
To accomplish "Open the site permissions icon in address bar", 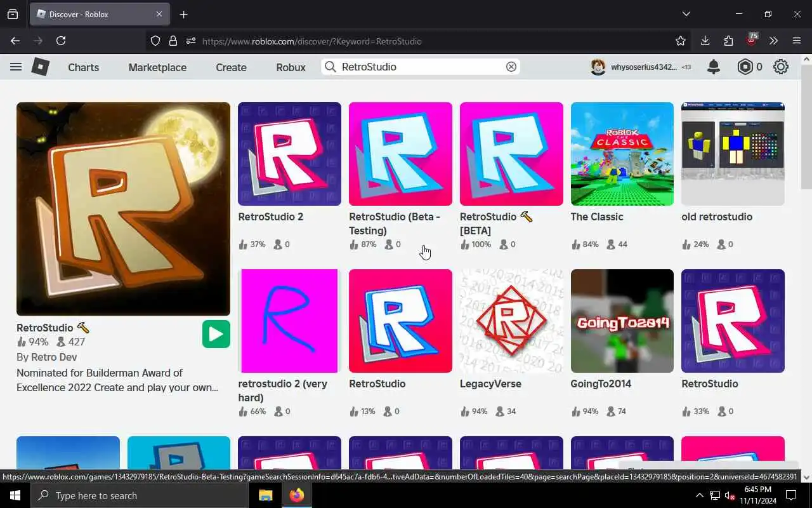I will pos(190,41).
